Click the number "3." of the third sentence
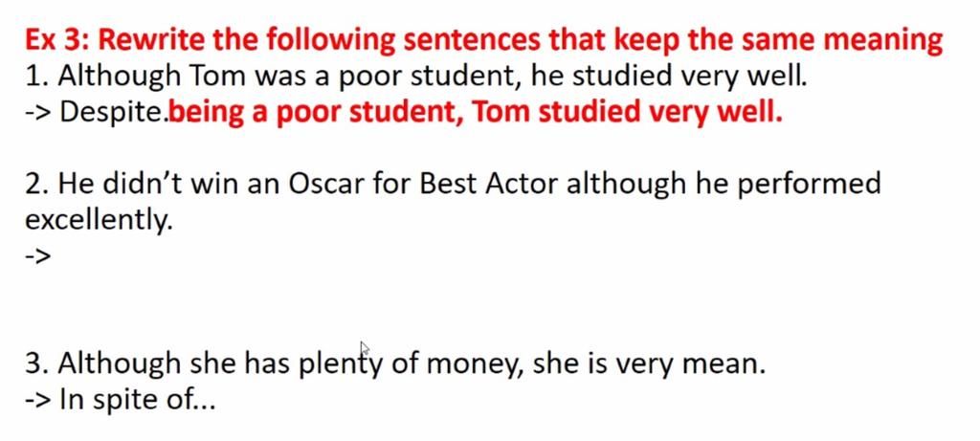This screenshot has height=441, width=980. tap(38, 364)
